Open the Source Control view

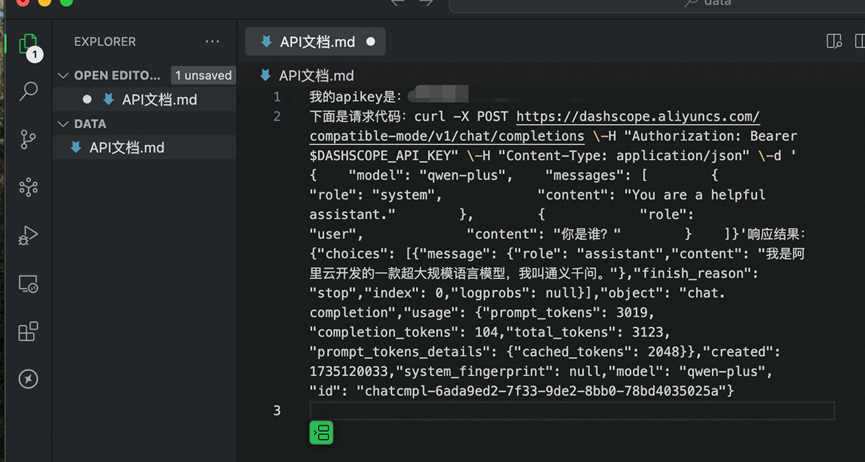(x=28, y=139)
